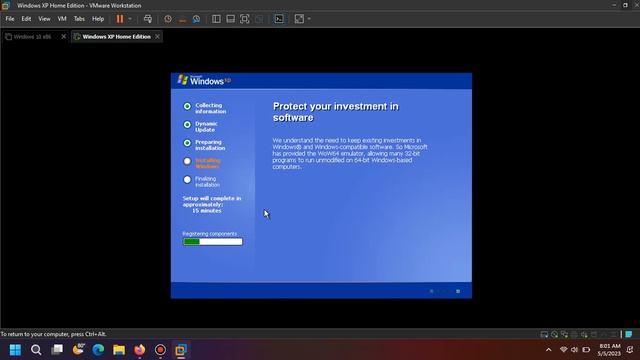Enter full screen mode
This screenshot has height=360, width=640.
click(x=244, y=19)
